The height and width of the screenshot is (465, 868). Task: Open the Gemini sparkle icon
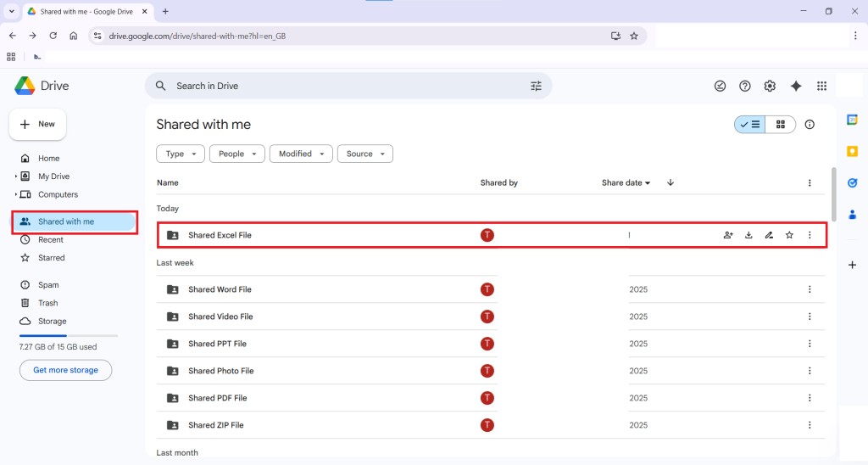(x=796, y=86)
